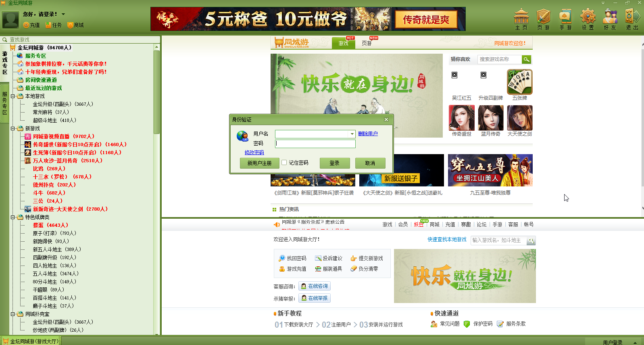This screenshot has height=345, width=644.
Task: Select the 游戏专区 vertical tab
Action: (x=5, y=63)
